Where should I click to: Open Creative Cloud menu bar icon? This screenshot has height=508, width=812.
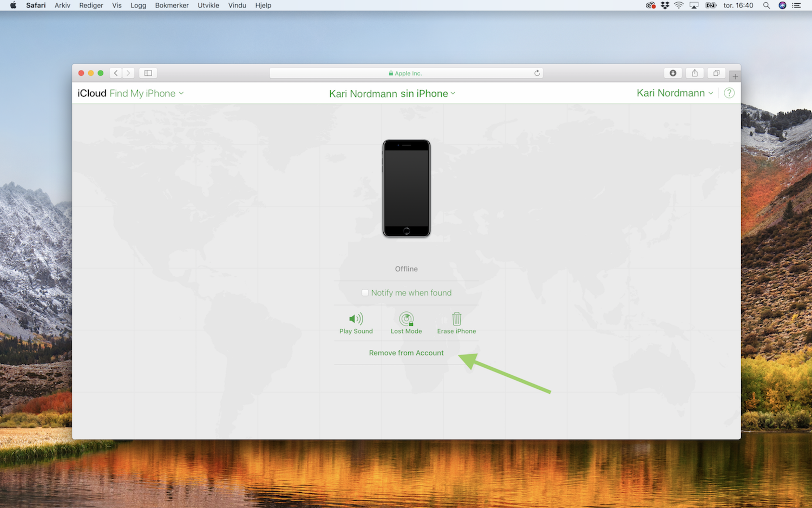(651, 6)
